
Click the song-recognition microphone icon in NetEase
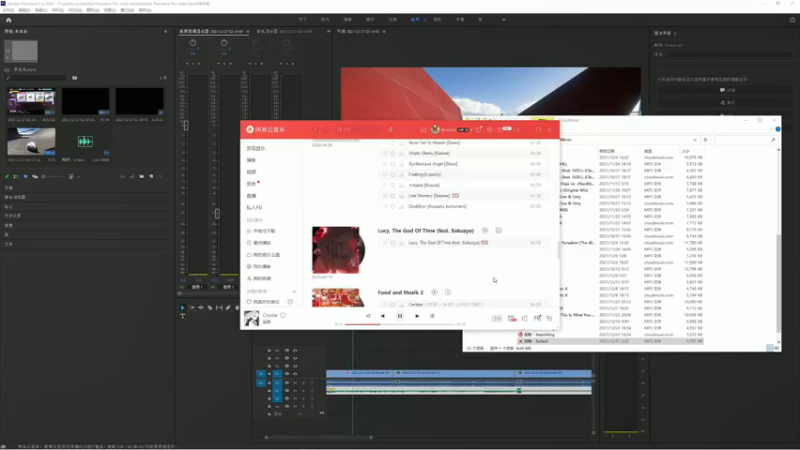[391, 130]
